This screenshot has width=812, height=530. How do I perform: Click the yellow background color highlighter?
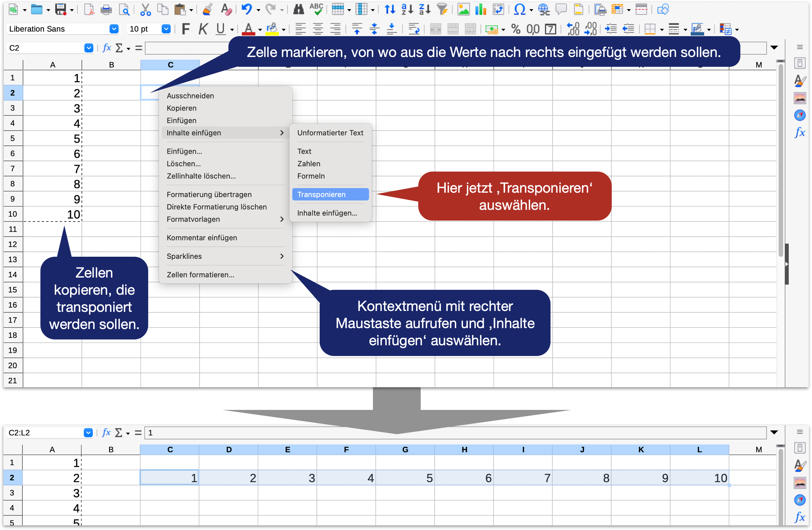coord(272,29)
